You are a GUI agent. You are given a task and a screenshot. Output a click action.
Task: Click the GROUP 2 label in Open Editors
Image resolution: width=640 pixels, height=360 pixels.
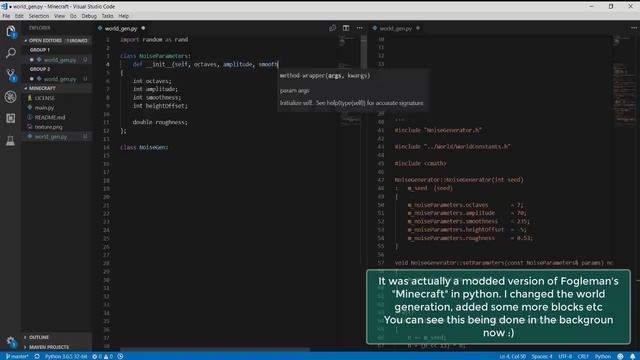(x=40, y=69)
